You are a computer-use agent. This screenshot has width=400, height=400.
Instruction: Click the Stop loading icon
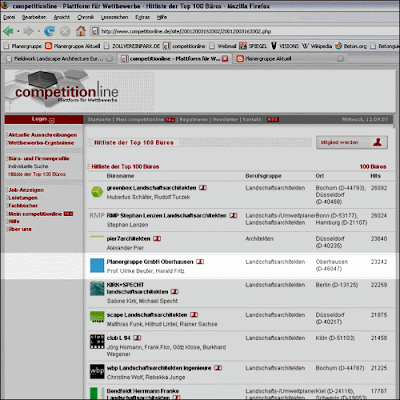coord(65,31)
